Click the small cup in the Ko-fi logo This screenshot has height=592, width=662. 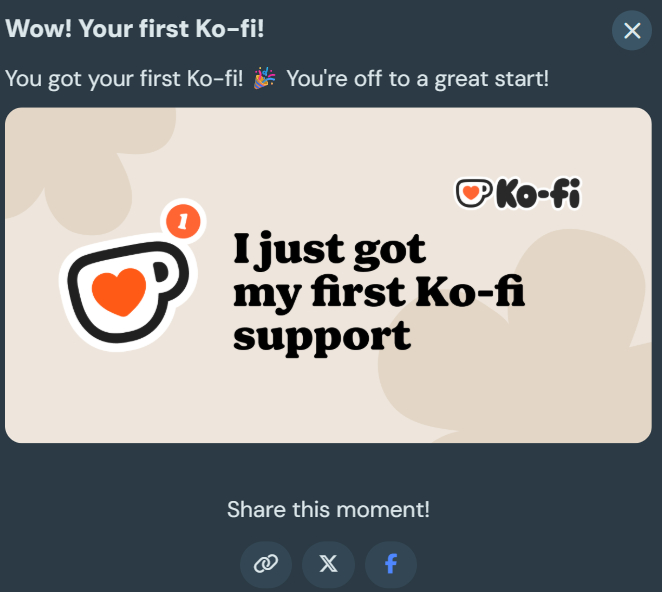point(472,193)
